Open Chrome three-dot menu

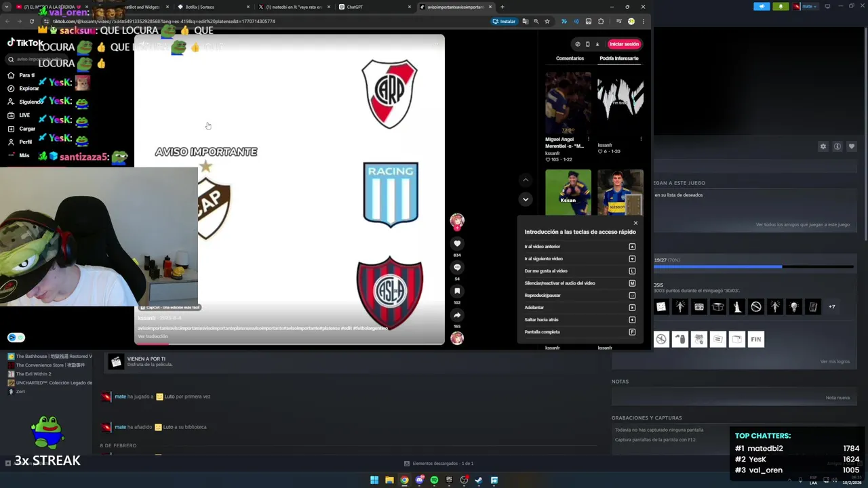click(x=643, y=21)
